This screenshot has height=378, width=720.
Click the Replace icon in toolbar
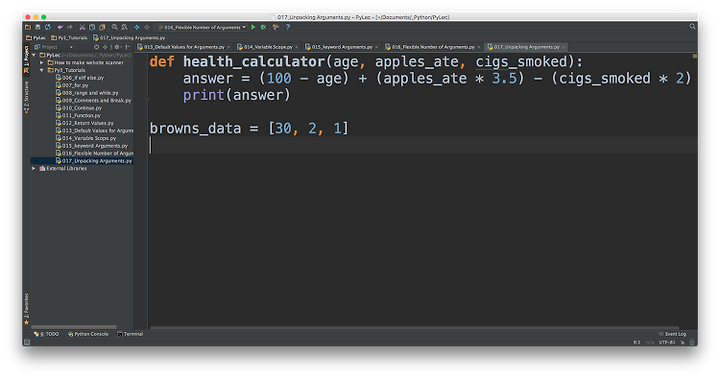click(124, 28)
